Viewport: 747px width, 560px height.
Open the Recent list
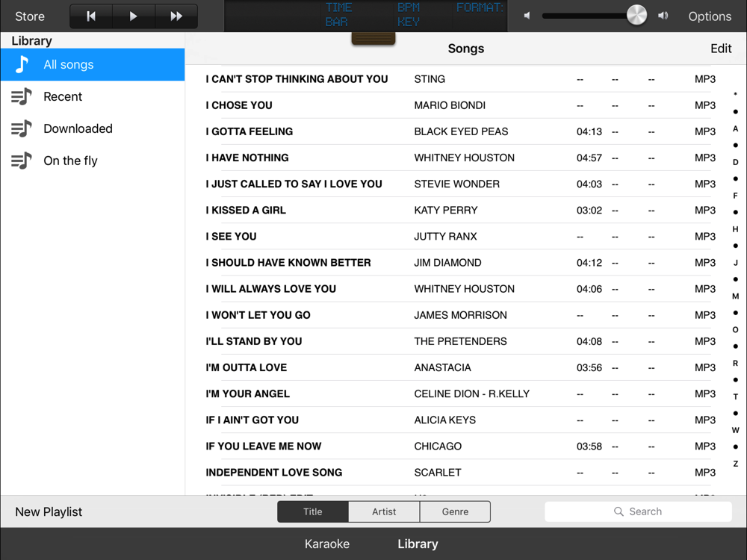(x=93, y=96)
